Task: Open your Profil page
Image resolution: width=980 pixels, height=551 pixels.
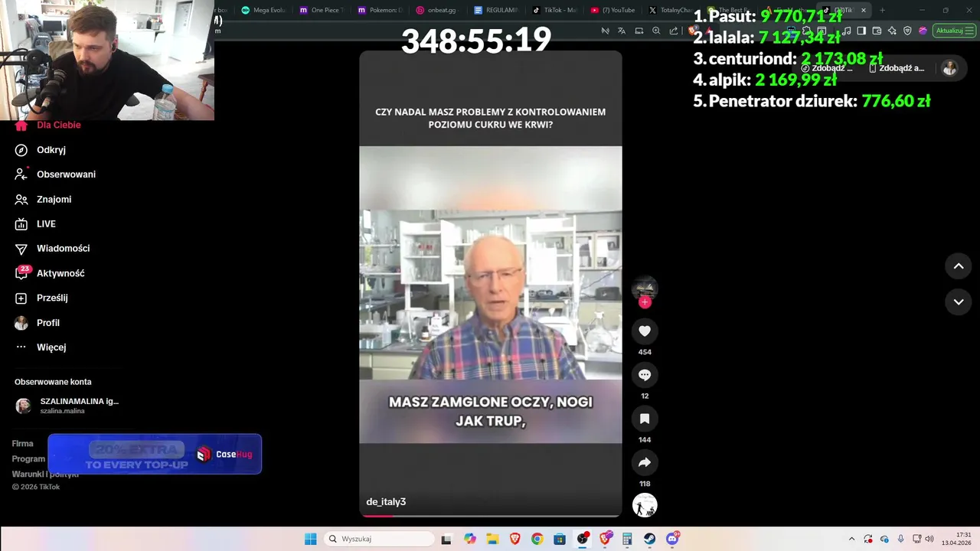Action: click(37, 323)
